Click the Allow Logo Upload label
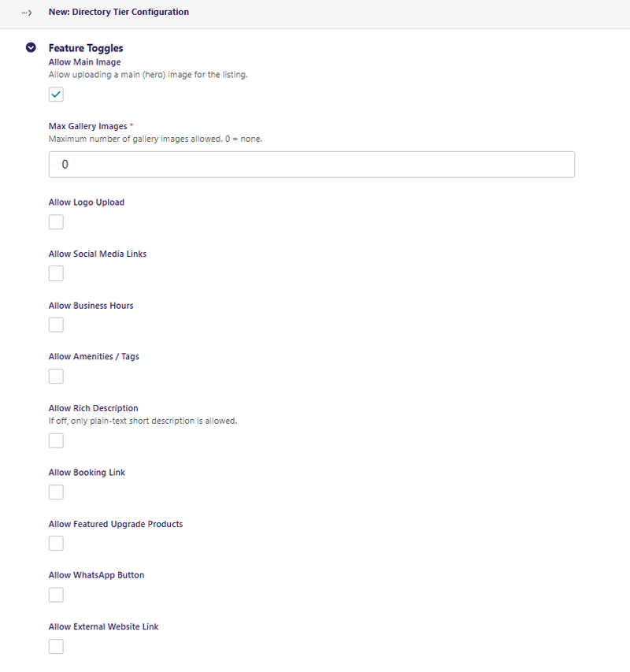This screenshot has height=672, width=630. click(87, 202)
